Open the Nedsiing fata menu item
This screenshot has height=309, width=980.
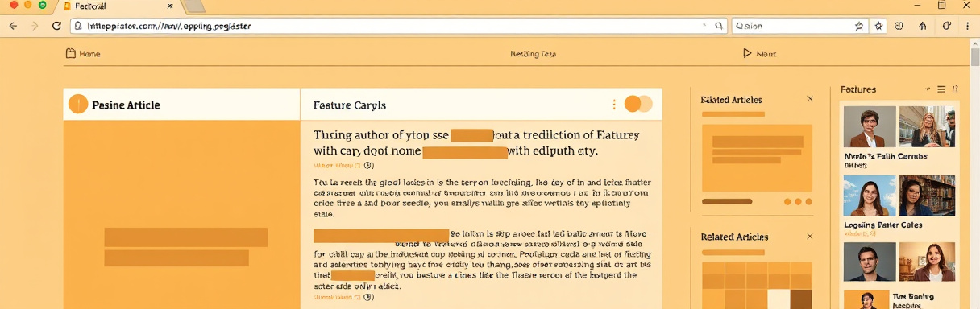tap(533, 54)
